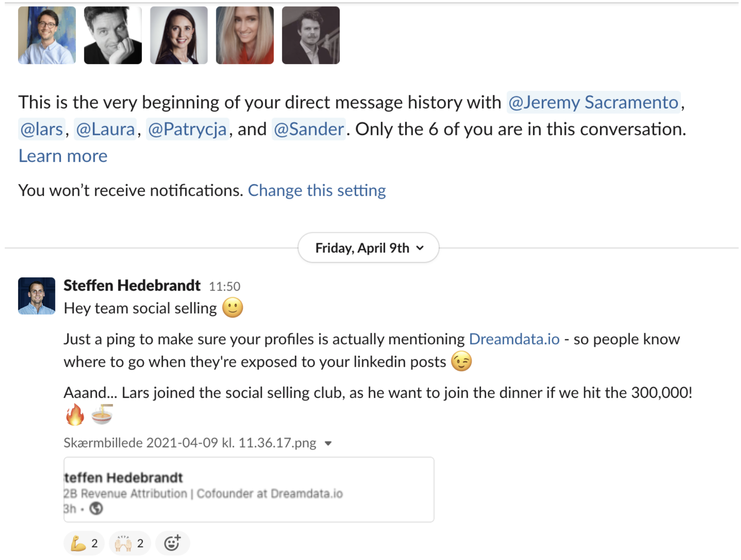Open the attached LinkedIn screenshot preview
Viewport: 741px width, 560px height.
click(x=248, y=490)
